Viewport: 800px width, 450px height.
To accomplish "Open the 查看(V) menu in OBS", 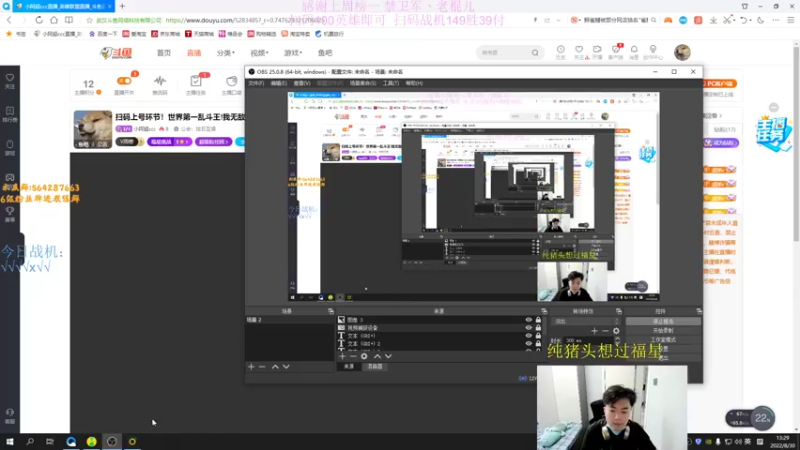I will coord(302,83).
